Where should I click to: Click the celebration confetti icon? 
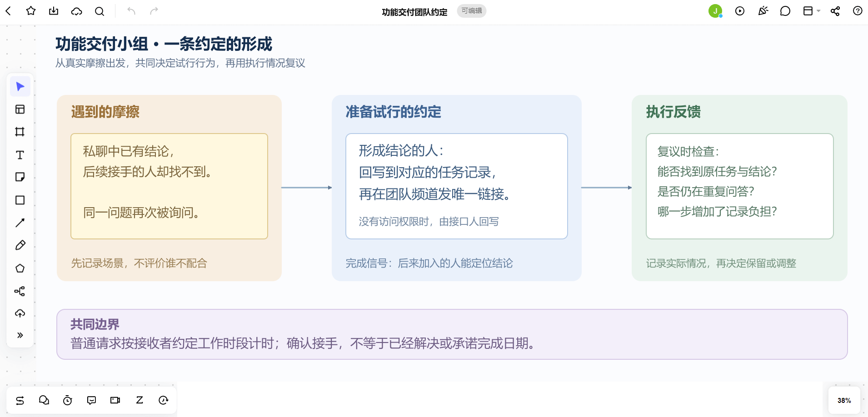point(763,11)
